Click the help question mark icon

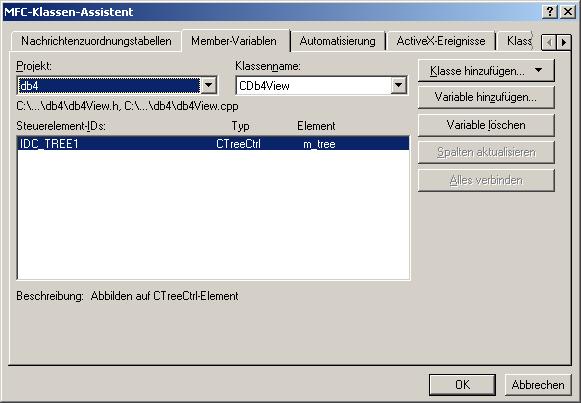550,11
